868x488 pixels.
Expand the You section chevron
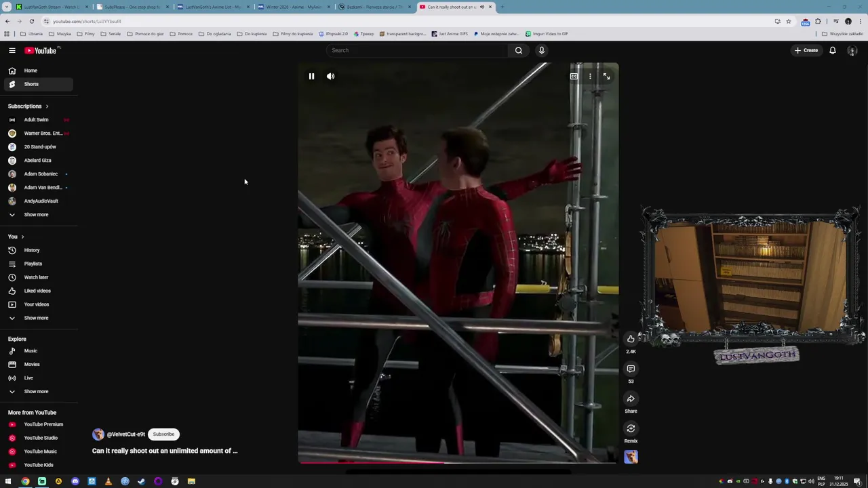(x=22, y=237)
